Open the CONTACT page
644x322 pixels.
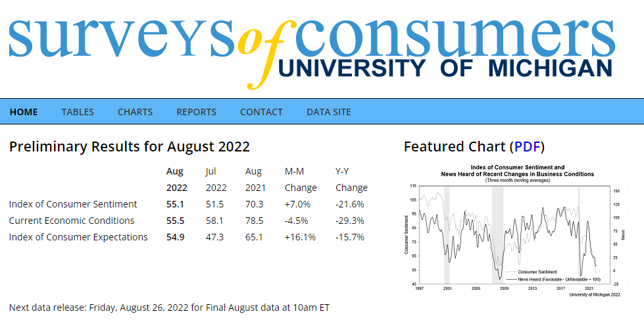pos(261,112)
